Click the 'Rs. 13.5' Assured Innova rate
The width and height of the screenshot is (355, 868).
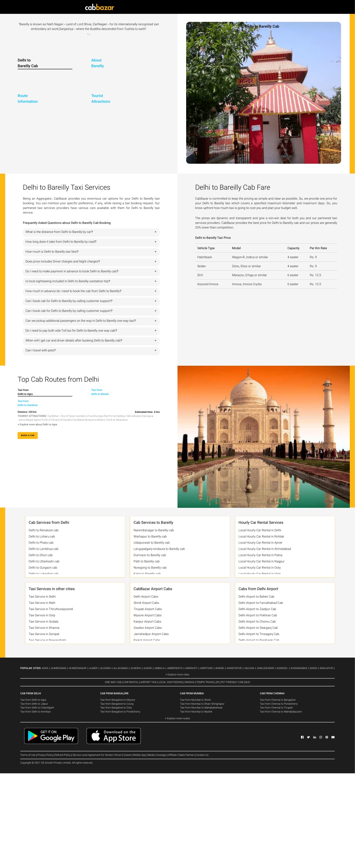tap(315, 284)
